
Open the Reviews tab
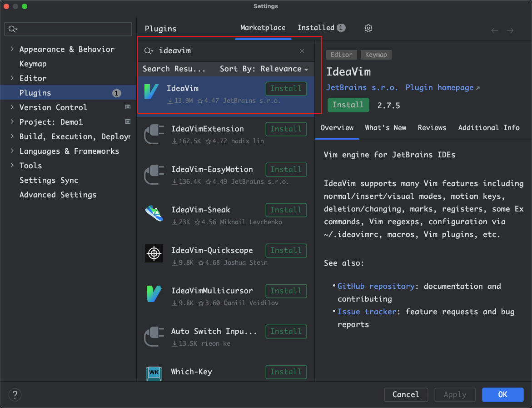click(432, 128)
